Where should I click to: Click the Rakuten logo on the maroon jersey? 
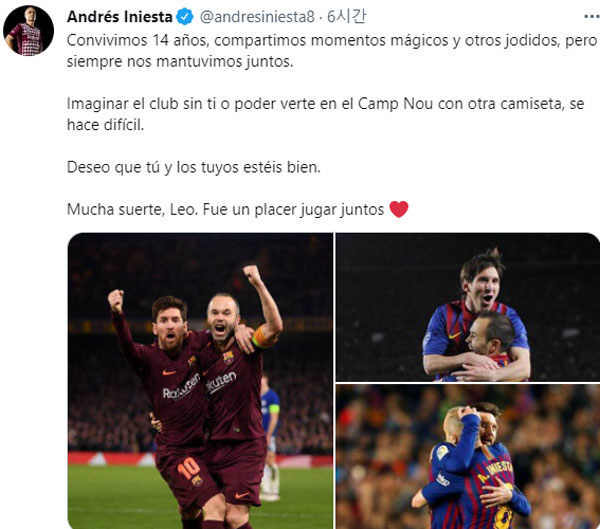[181, 388]
